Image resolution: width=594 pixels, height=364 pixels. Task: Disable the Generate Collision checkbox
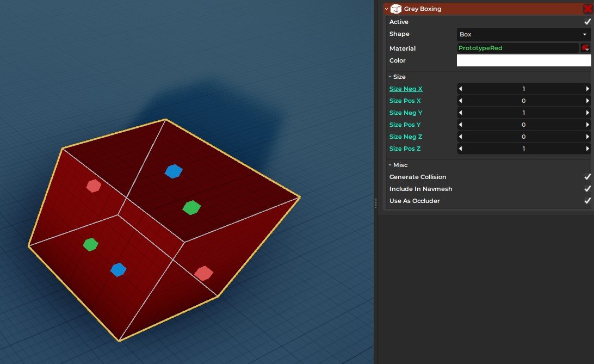click(587, 177)
